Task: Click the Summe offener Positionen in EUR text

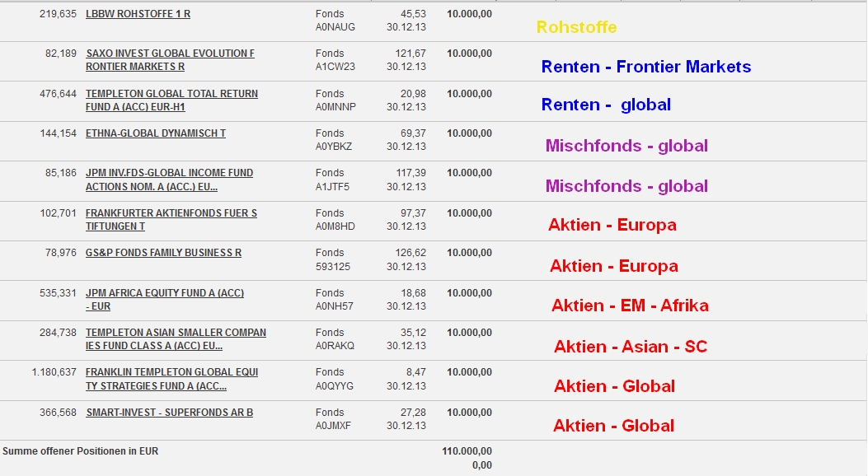Action: coord(80,450)
